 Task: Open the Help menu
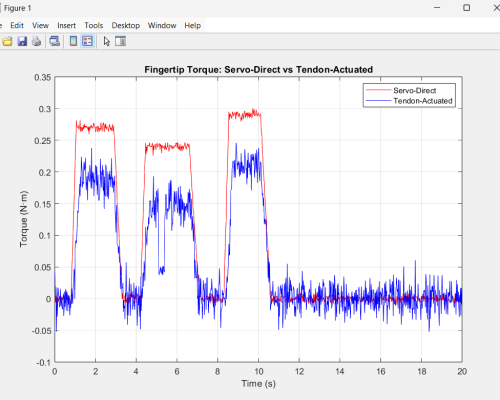pos(193,25)
